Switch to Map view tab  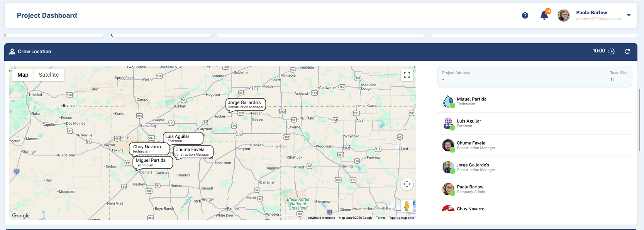(x=23, y=75)
